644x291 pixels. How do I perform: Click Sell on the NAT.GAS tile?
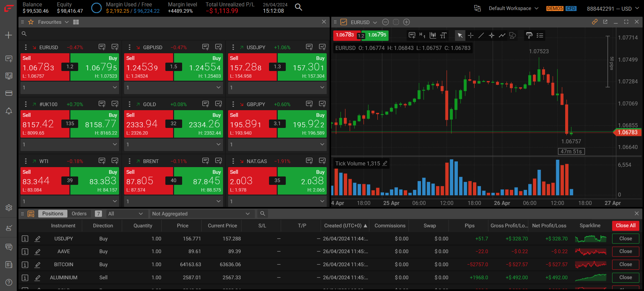(x=253, y=181)
